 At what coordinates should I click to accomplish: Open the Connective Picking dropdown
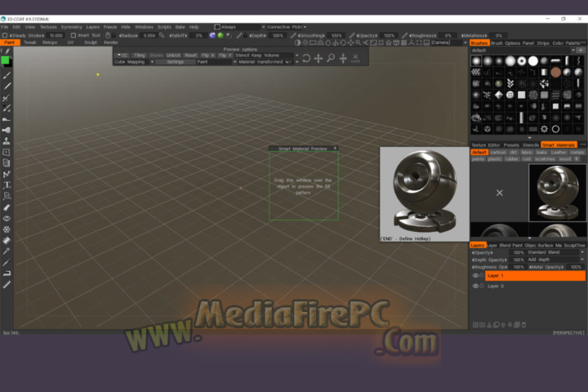(x=287, y=27)
